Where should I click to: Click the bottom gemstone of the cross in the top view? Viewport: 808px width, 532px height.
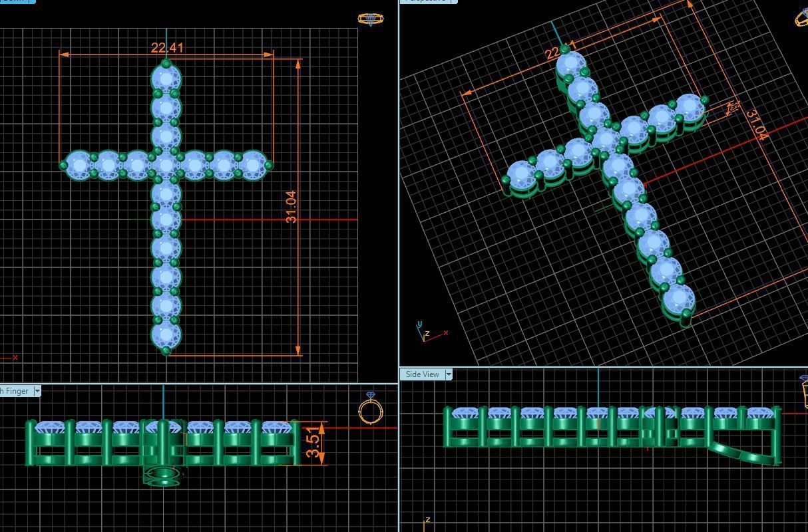click(x=166, y=334)
